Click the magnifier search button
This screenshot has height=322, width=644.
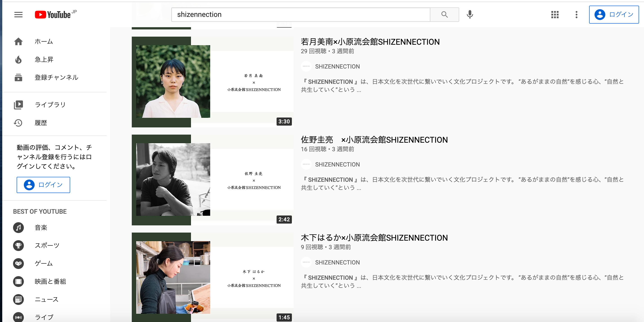click(x=444, y=14)
